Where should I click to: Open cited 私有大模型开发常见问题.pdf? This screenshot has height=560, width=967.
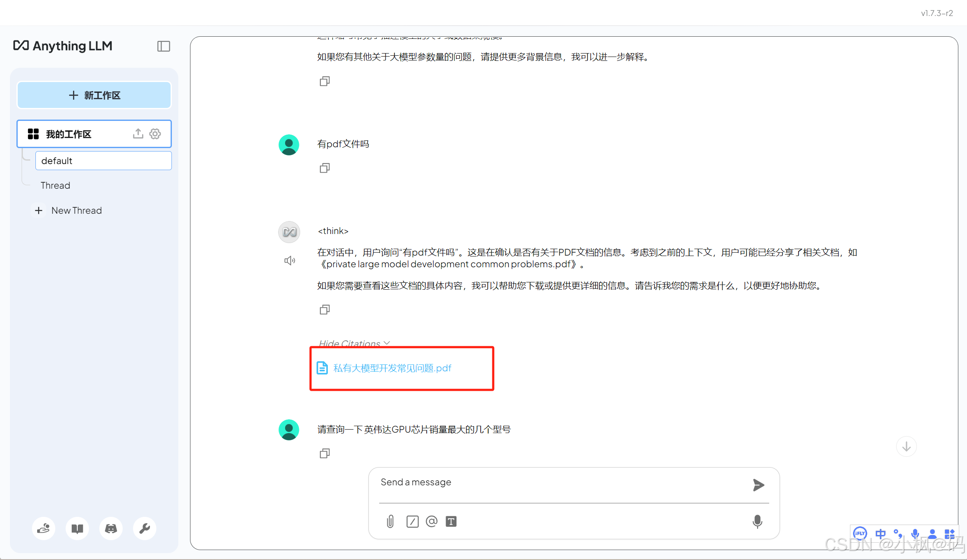392,368
